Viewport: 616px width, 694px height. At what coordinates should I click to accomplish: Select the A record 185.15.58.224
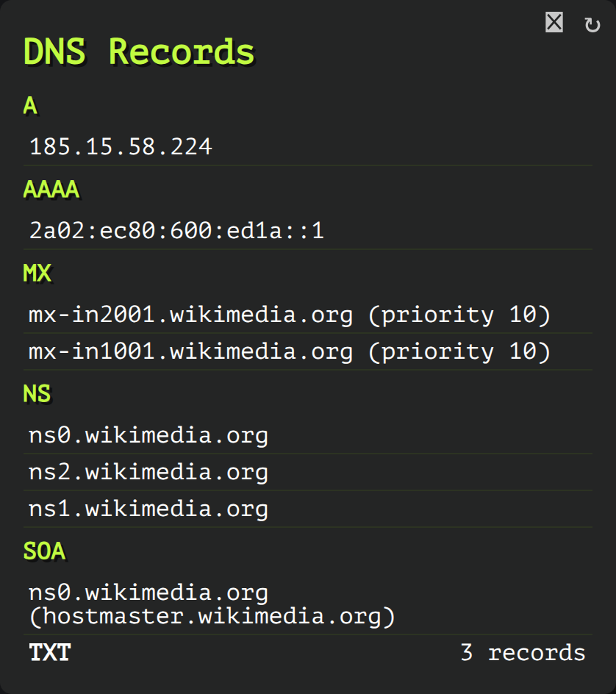click(121, 147)
